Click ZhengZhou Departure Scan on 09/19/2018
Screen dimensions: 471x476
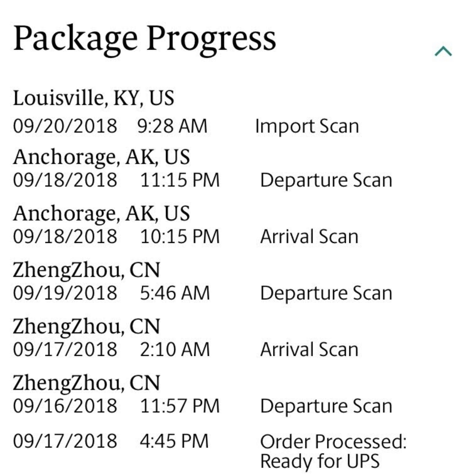[326, 293]
